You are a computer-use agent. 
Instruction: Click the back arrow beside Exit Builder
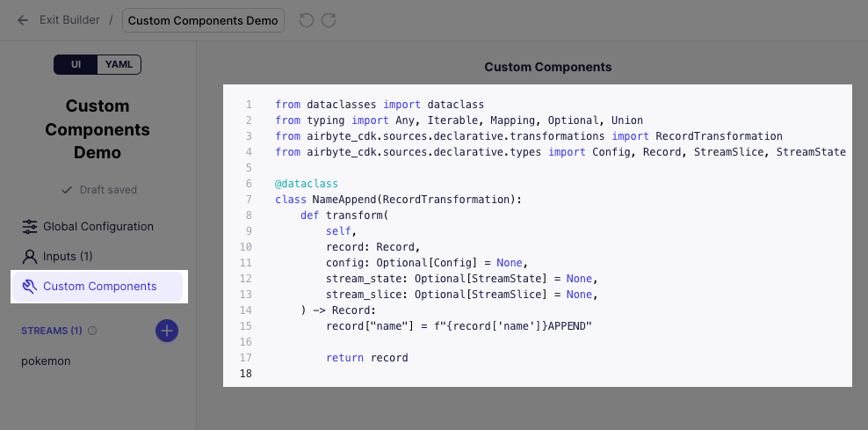point(23,20)
